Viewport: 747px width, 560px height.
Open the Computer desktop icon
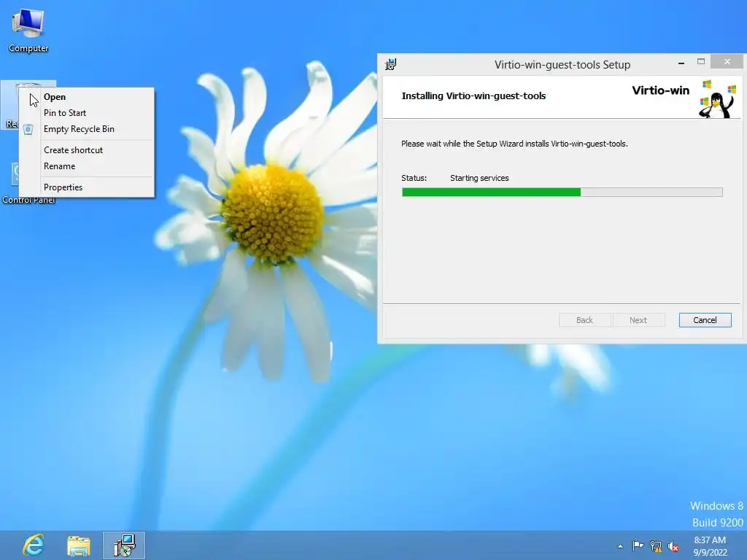click(x=28, y=31)
